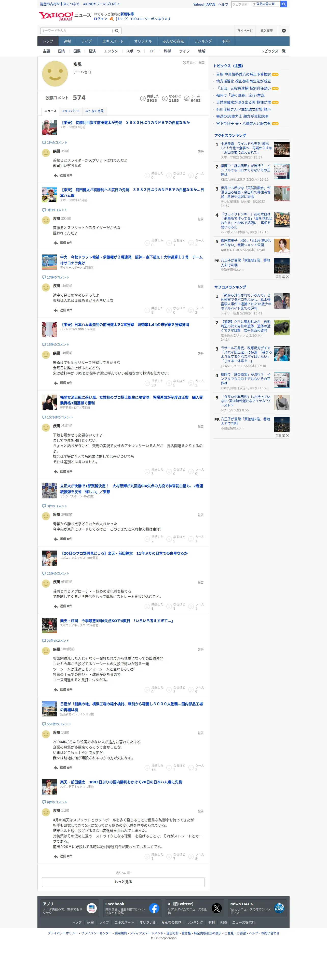The height and width of the screenshot is (980, 327).
Task: Click ニュース提供社 in the footer navigation
Action: click(x=244, y=922)
